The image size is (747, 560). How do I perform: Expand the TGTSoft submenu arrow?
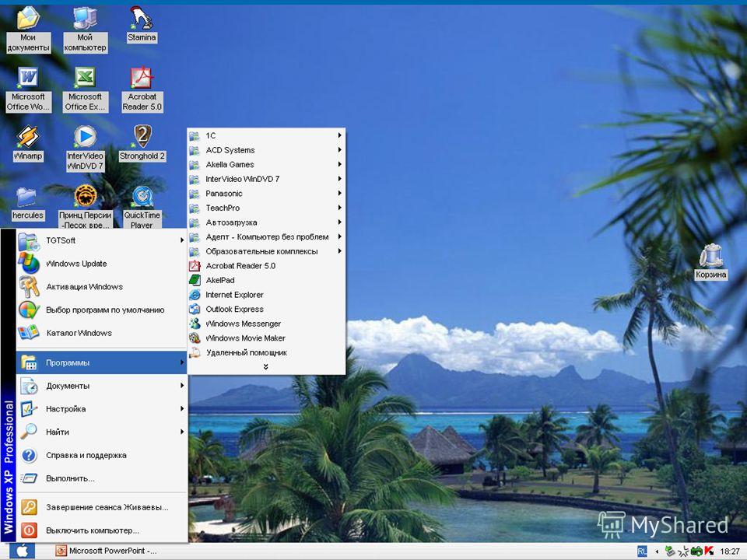click(x=181, y=240)
